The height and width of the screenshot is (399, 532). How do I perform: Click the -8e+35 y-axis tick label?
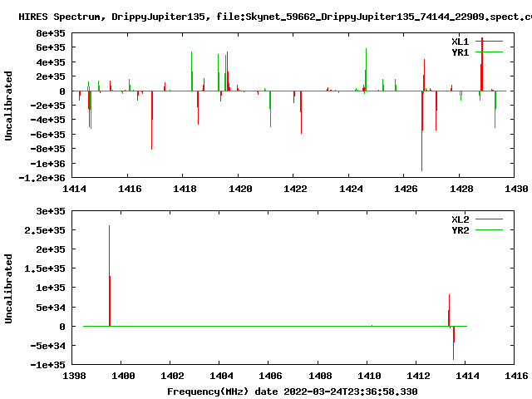coord(48,149)
